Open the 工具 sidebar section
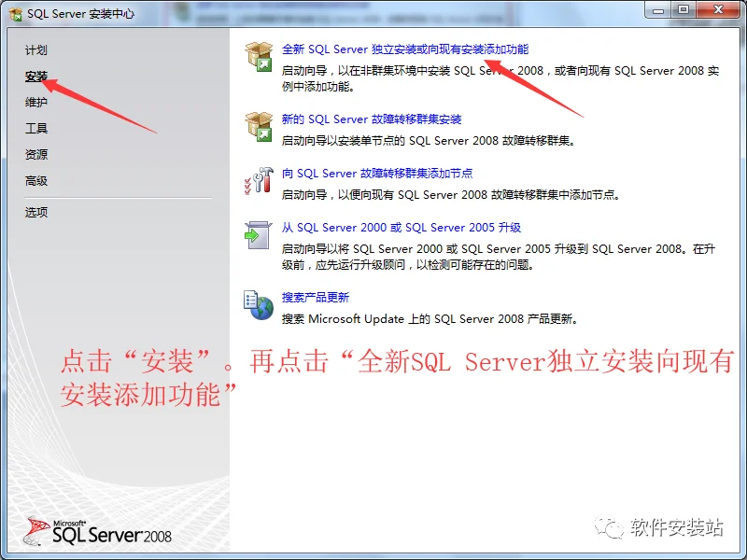 click(x=36, y=128)
